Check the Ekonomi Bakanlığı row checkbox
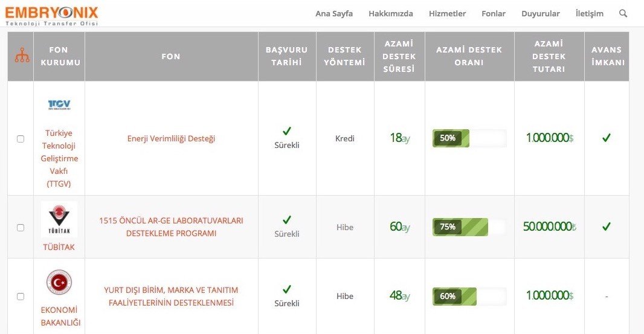The width and height of the screenshot is (644, 334). 21,297
